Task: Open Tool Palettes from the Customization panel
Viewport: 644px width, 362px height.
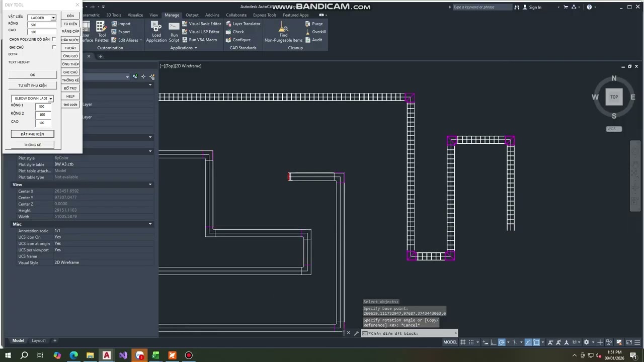Action: [102, 31]
